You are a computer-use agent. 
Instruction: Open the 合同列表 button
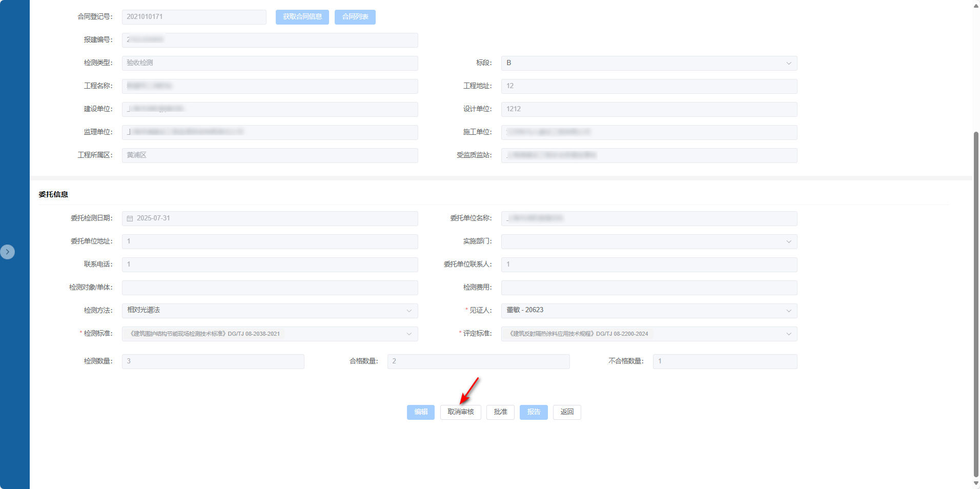pos(355,17)
